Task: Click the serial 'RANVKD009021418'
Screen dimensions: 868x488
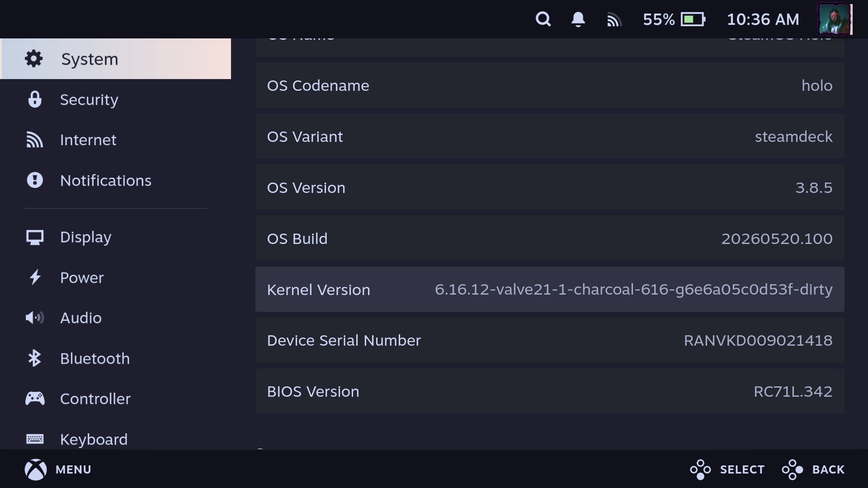Action: (x=758, y=340)
